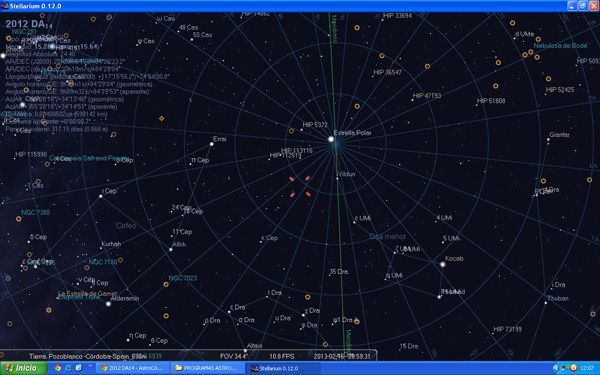Select the star Kocab

pos(443,264)
